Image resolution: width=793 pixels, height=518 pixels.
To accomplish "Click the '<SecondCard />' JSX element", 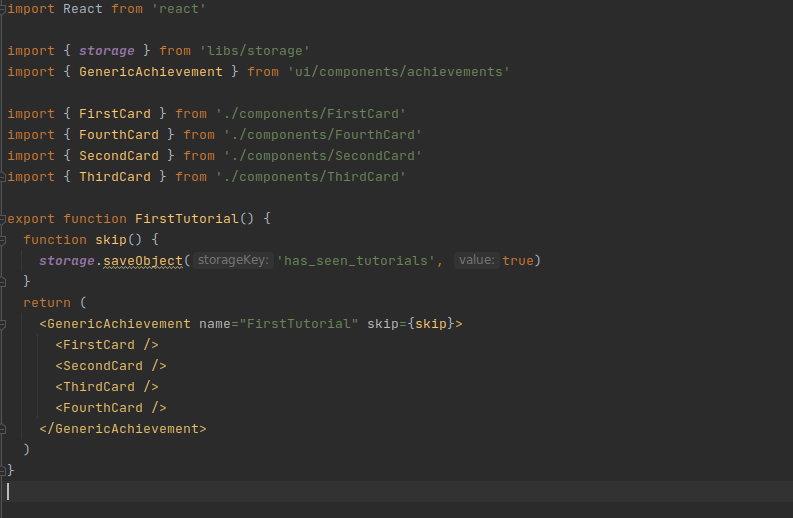I will [111, 366].
